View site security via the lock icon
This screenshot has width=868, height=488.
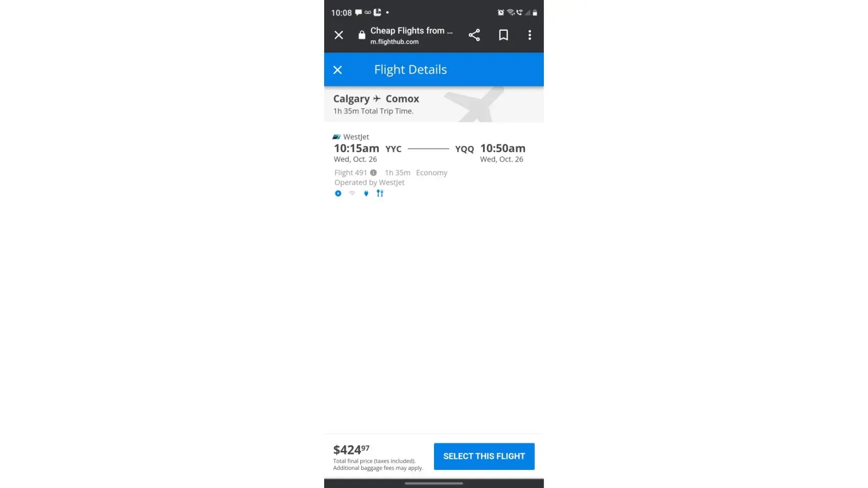tap(362, 35)
